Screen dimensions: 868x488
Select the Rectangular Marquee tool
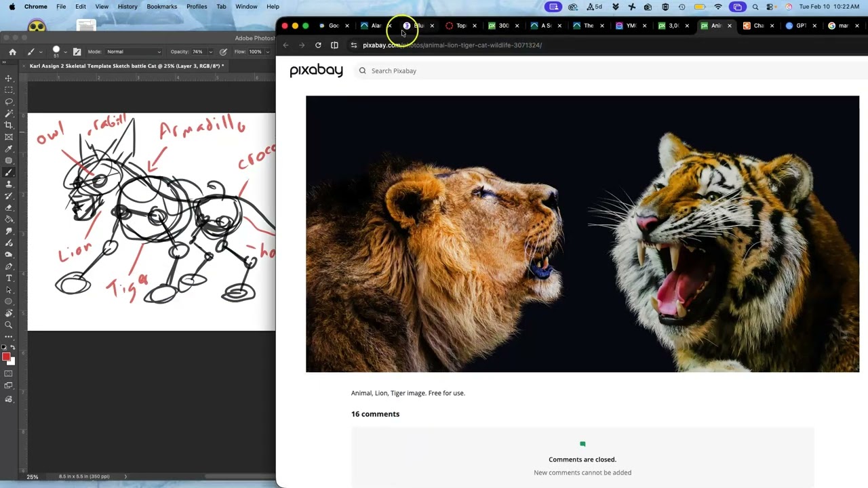[9, 89]
